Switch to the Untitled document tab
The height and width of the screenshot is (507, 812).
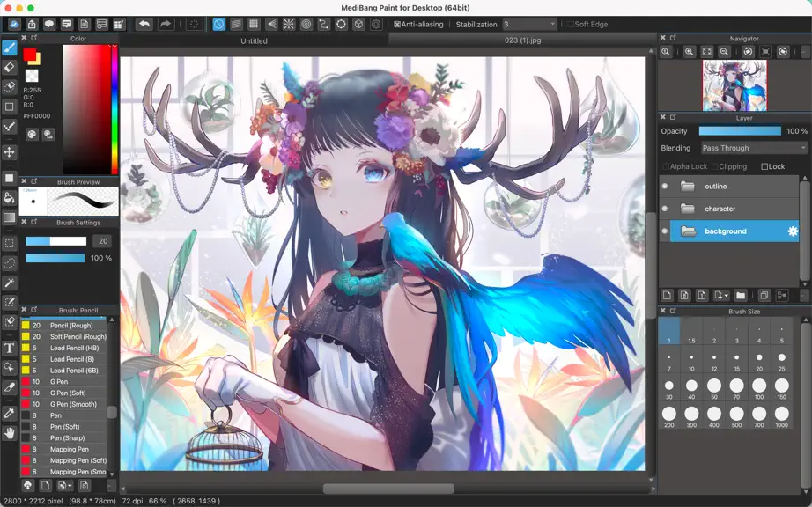[x=254, y=40]
